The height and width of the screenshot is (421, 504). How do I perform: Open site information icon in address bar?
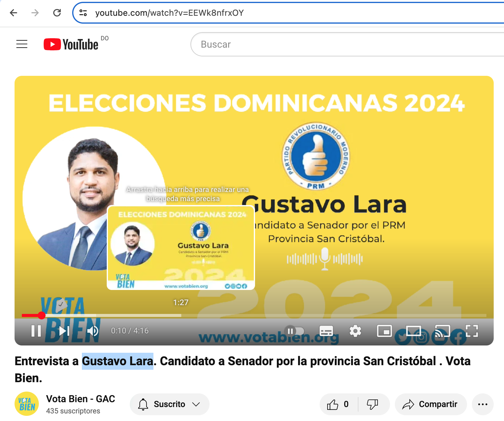(x=83, y=13)
